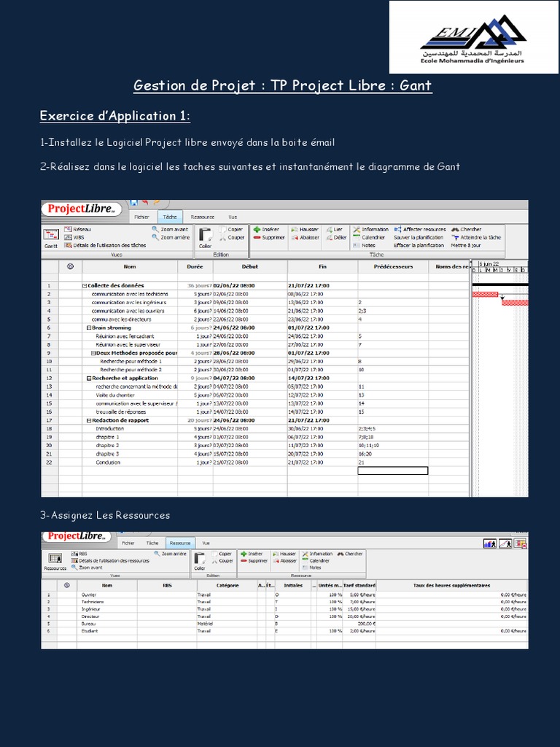Collapse the Brain stroming group
Image resolution: width=560 pixels, height=747 pixels.
[x=89, y=328]
